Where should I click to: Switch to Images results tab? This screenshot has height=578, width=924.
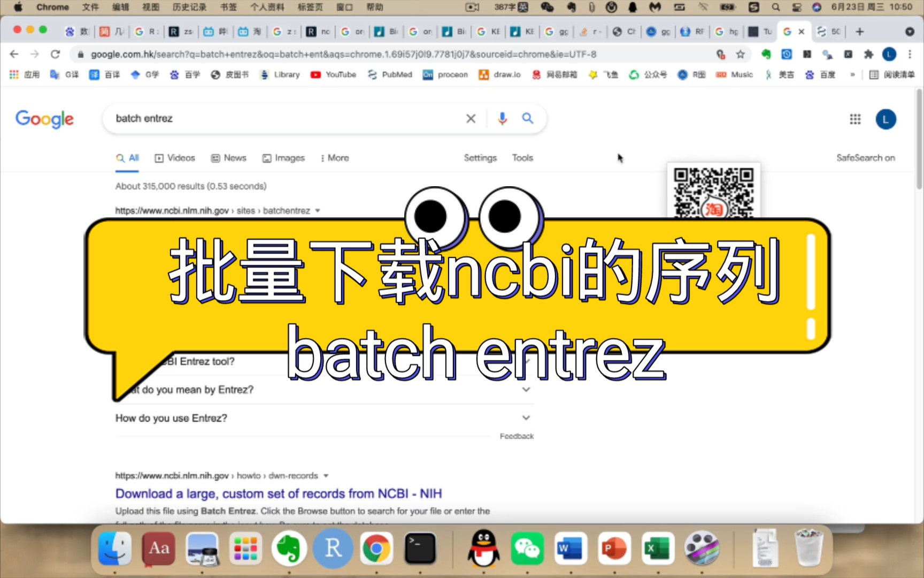283,158
